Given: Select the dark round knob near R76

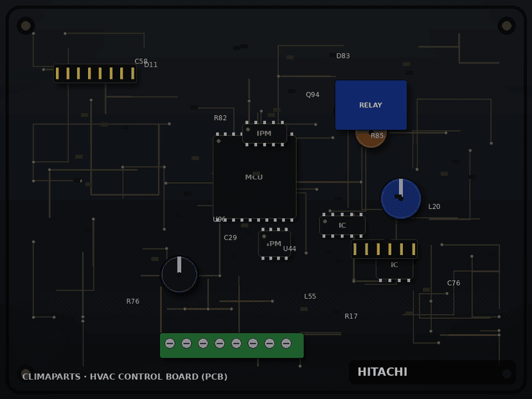Looking at the screenshot, I should [179, 274].
